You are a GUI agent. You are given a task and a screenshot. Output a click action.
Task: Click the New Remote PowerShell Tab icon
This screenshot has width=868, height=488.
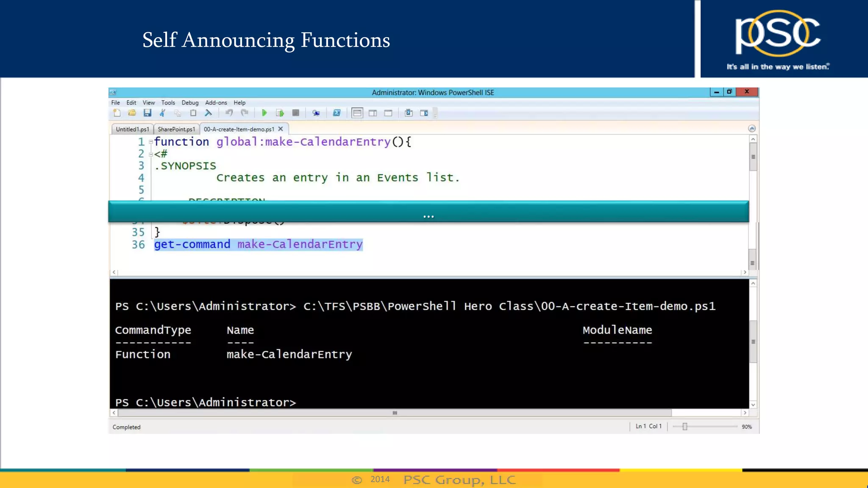(x=316, y=113)
